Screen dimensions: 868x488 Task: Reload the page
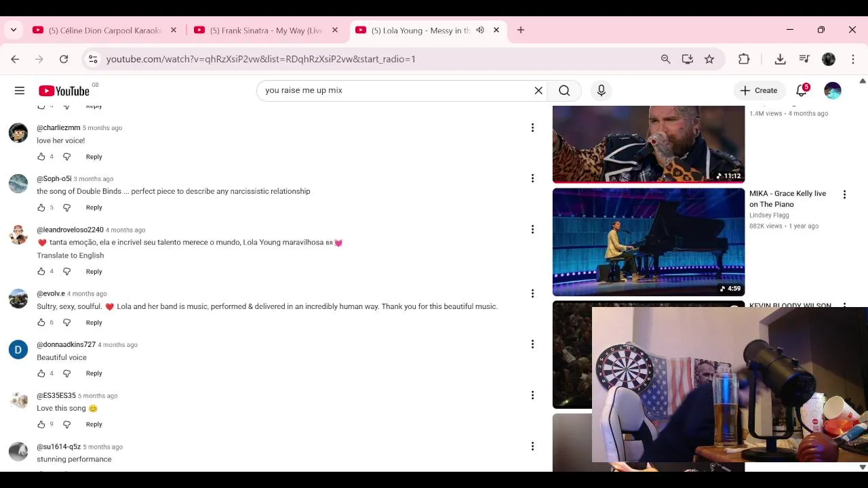coord(64,60)
